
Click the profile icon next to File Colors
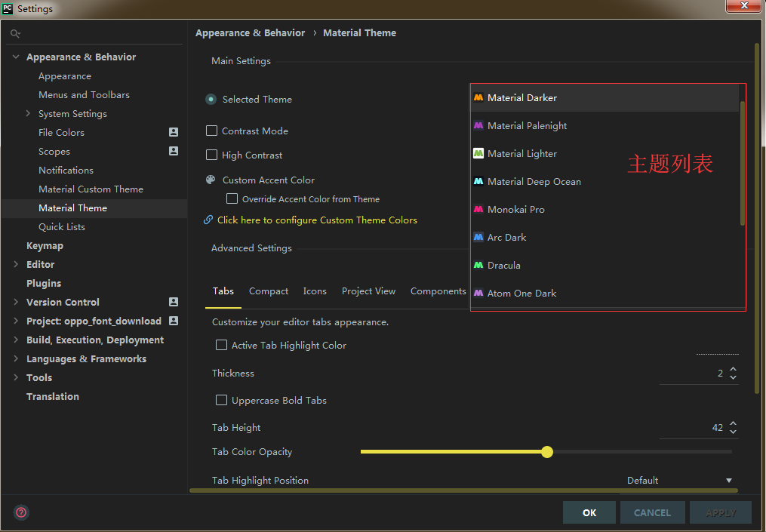click(174, 132)
